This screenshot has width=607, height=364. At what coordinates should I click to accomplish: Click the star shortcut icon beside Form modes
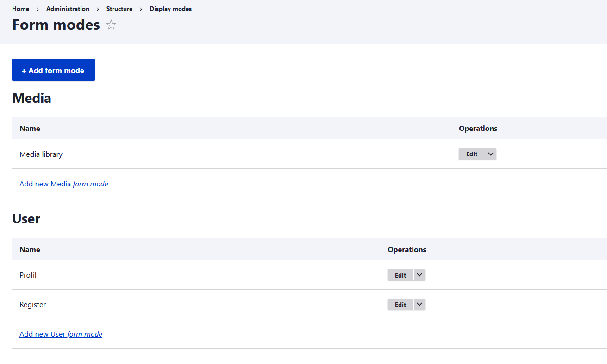tap(111, 25)
